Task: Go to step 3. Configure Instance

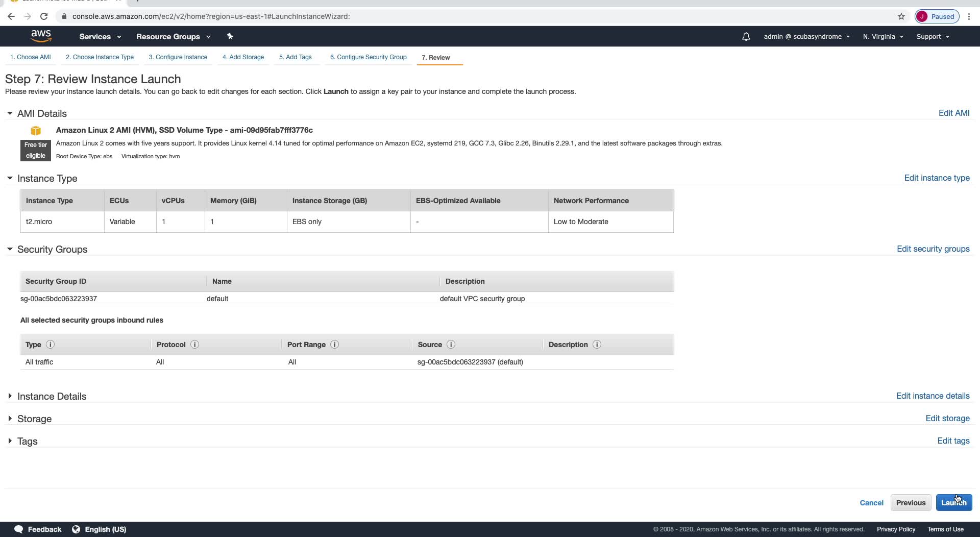Action: click(178, 57)
